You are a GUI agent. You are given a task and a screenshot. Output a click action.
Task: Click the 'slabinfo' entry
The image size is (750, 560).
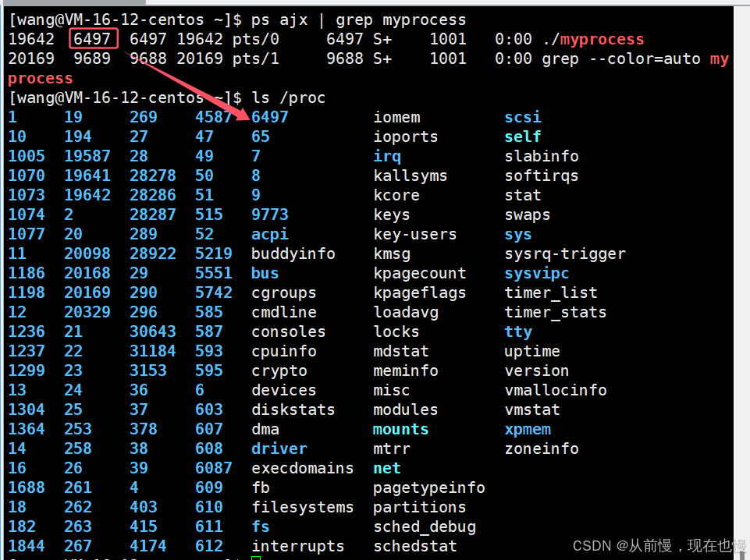[542, 156]
